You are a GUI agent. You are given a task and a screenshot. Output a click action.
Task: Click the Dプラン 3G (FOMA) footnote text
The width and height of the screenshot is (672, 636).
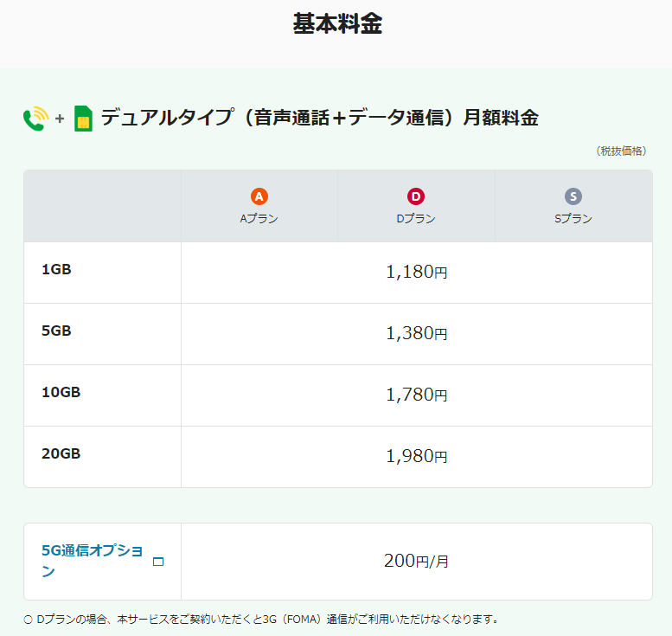(267, 620)
